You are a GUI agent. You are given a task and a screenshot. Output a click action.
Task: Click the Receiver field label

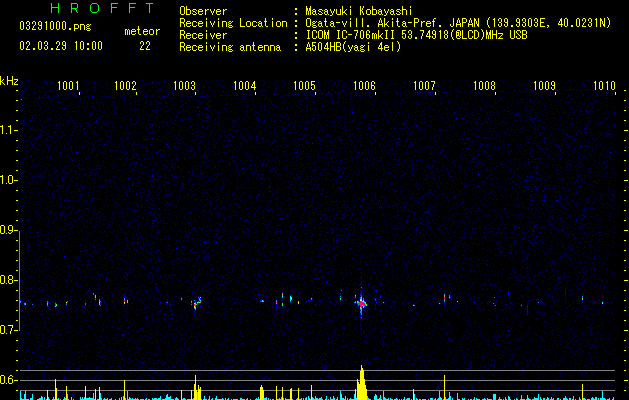tap(203, 35)
